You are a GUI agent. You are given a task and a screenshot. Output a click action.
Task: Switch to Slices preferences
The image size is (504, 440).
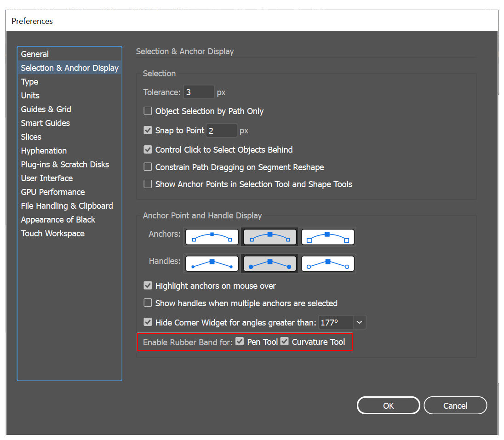[x=69, y=137]
